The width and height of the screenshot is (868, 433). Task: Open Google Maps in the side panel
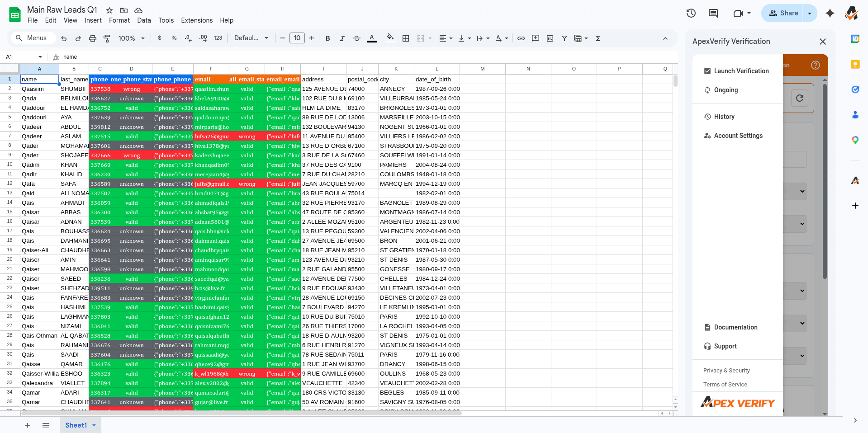coord(855,140)
